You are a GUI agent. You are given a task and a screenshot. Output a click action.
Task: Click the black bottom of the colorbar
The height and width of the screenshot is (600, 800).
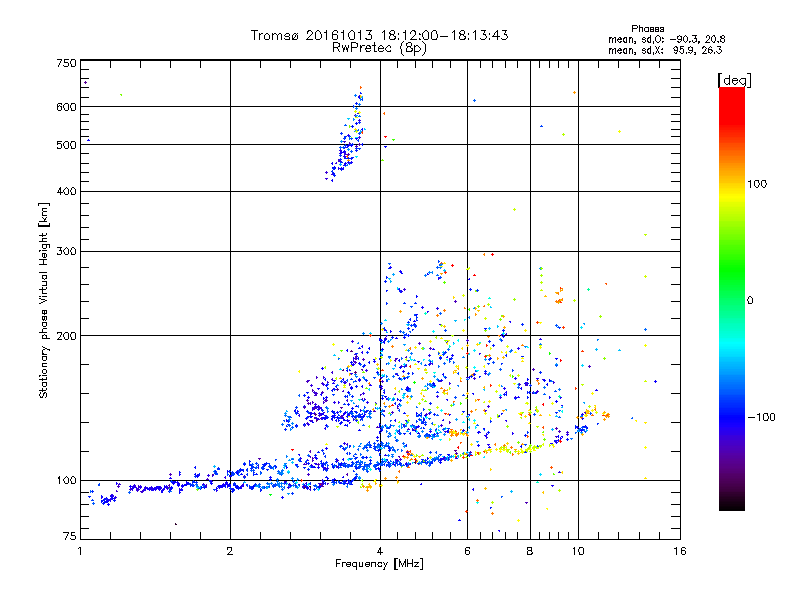732,503
